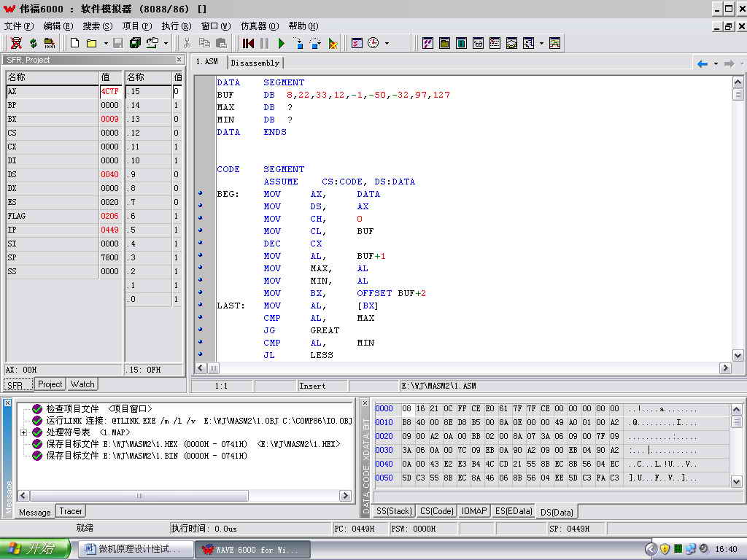Click the window icon with red list lines
747x560 pixels.
click(495, 43)
